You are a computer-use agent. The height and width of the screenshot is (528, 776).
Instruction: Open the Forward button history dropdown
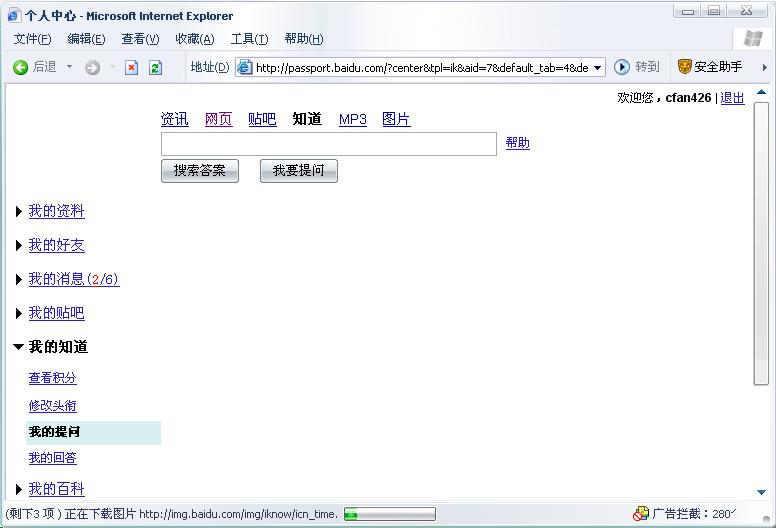(x=112, y=66)
